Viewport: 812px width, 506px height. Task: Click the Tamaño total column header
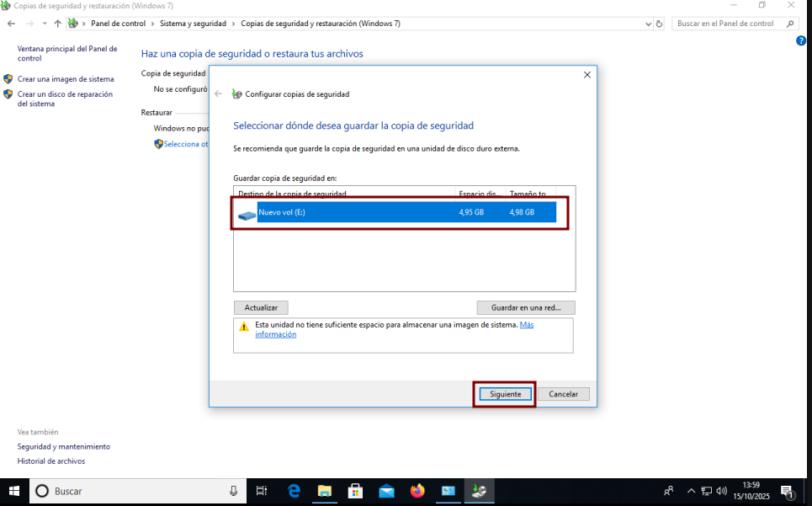(529, 194)
